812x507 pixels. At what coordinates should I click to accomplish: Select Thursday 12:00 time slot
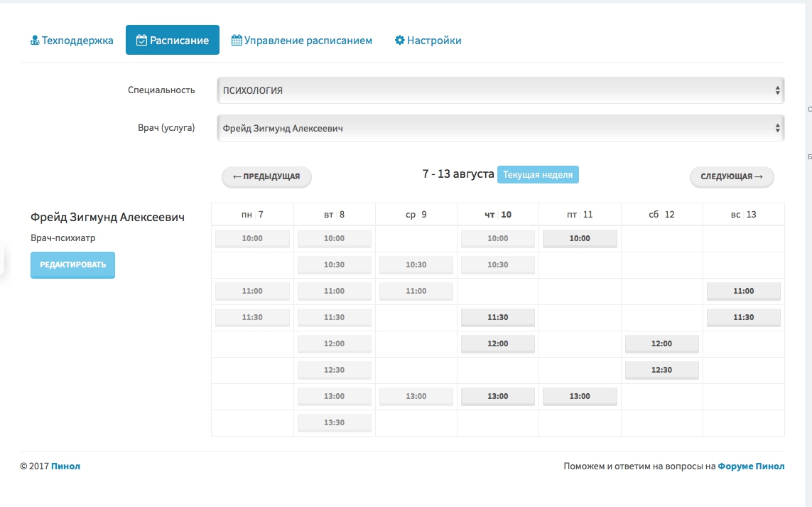(x=497, y=343)
